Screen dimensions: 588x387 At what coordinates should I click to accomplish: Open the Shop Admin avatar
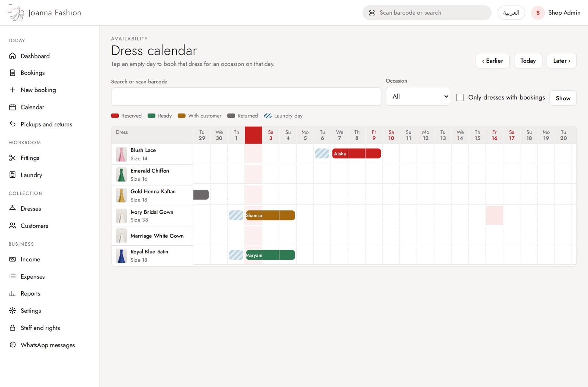tap(538, 13)
